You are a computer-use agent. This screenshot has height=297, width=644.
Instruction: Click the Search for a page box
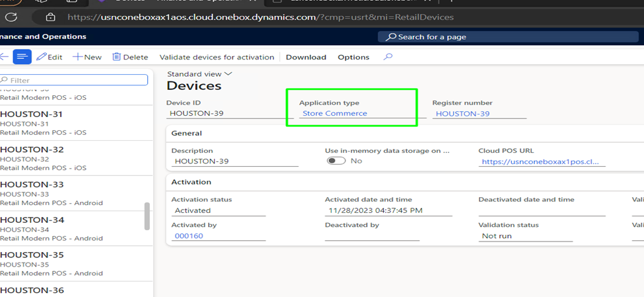[x=509, y=37]
